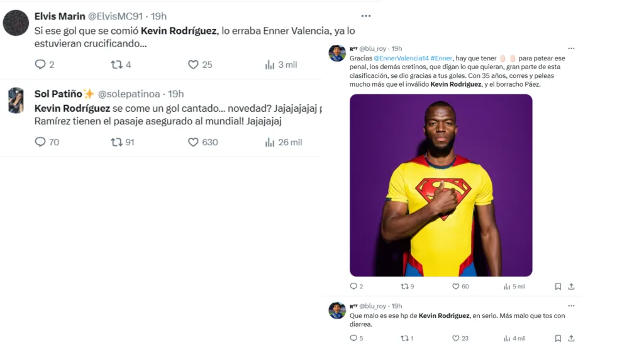The height and width of the screenshot is (362, 644).
Task: Reply to Sol Patiño's tweet
Action: 40,142
